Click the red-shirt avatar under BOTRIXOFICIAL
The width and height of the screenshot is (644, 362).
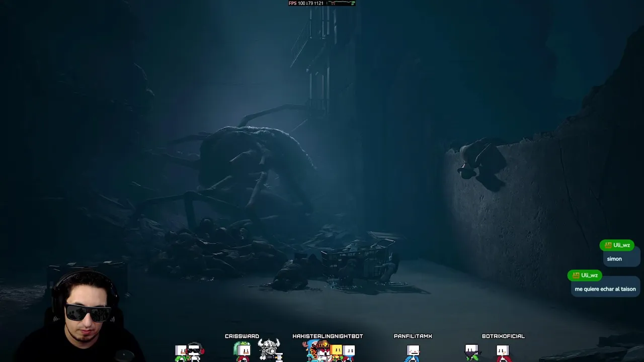click(503, 353)
